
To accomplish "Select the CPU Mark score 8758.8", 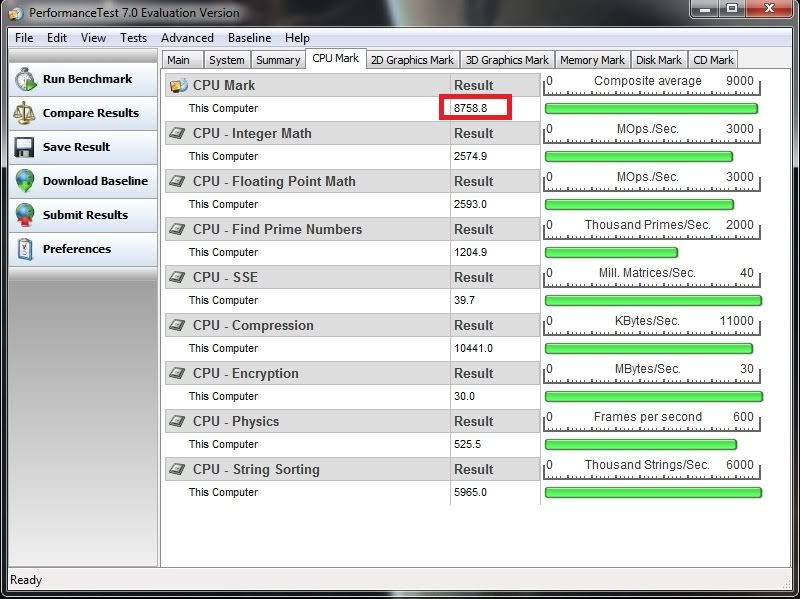I will coord(470,108).
